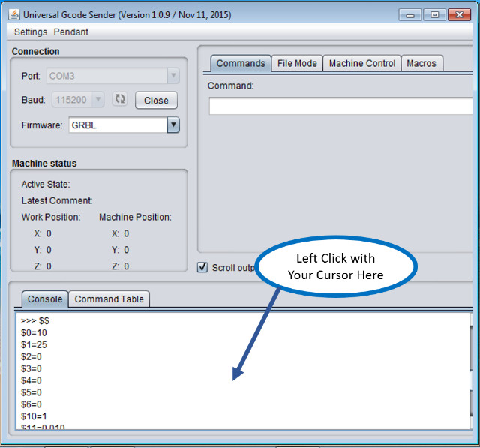
Task: Switch to the Commands tab
Action: point(241,63)
